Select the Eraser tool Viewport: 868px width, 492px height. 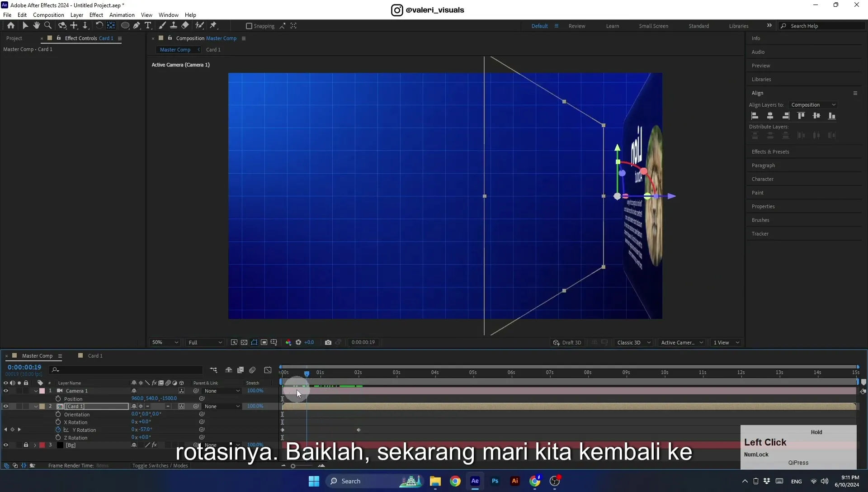click(x=185, y=26)
